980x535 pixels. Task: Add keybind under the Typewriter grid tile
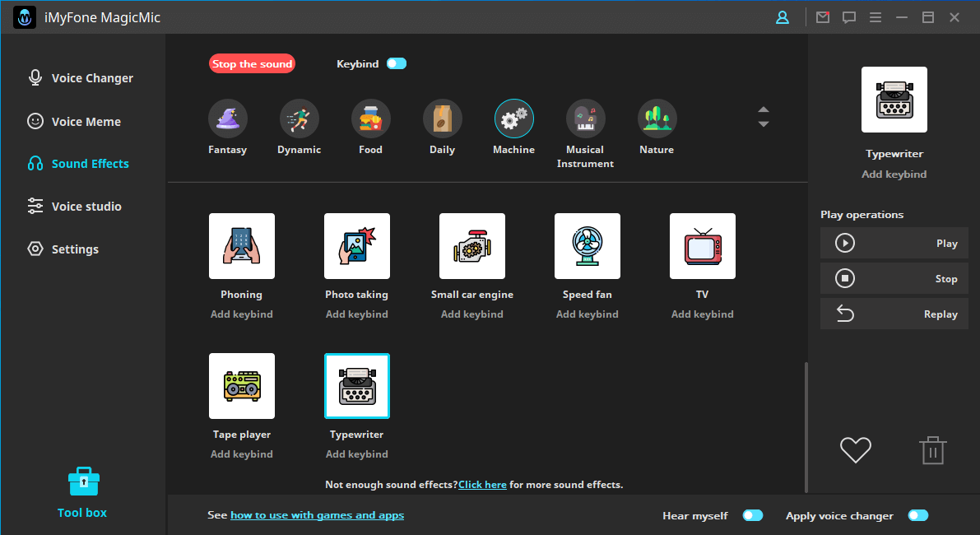tap(357, 454)
